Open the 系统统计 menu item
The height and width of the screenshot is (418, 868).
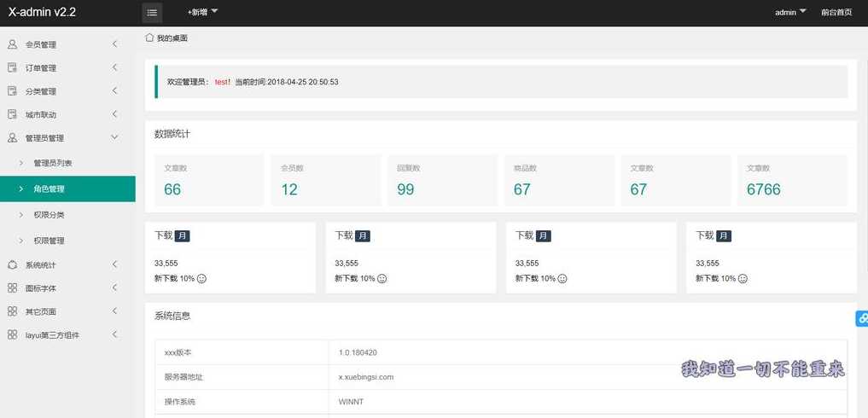67,264
